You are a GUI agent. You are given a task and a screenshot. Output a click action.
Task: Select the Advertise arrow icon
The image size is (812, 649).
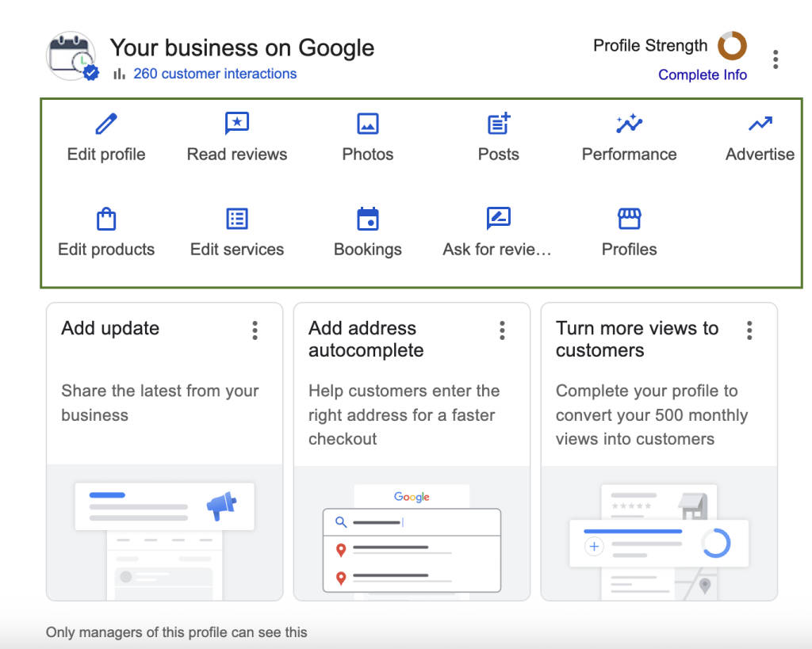coord(760,124)
